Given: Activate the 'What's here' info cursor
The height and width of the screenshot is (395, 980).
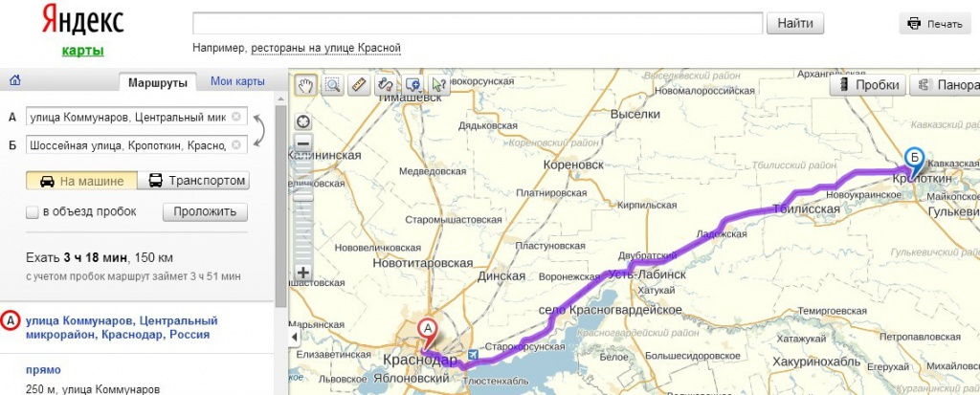Looking at the screenshot, I should point(439,85).
